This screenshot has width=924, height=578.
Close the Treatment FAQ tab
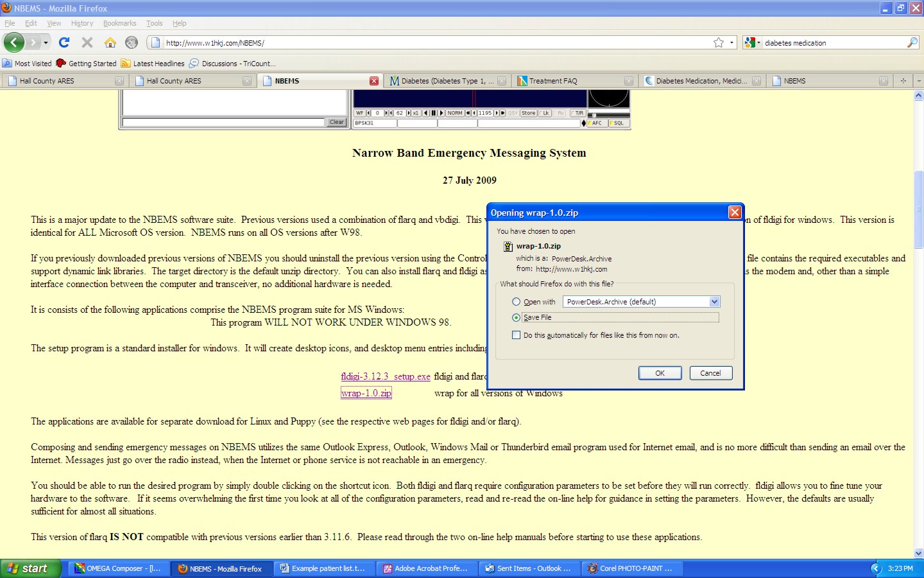coord(629,81)
